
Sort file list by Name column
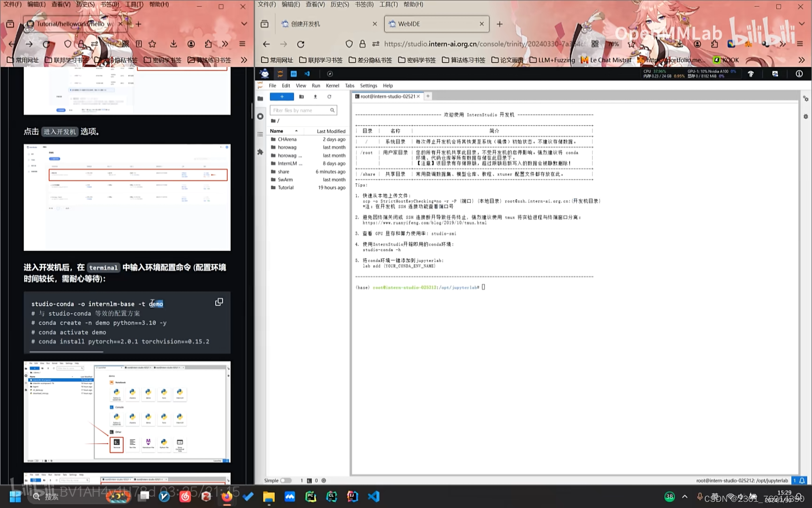point(285,131)
